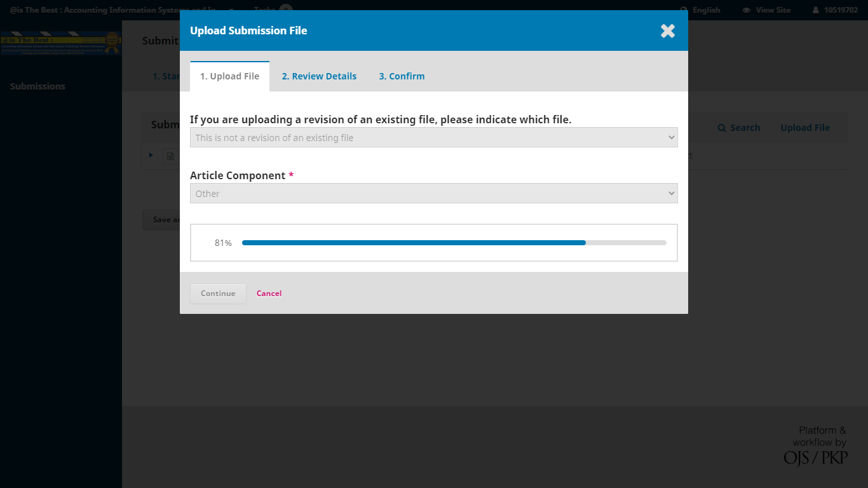The image size is (868, 488).
Task: Click the document icon in file row
Action: tap(170, 156)
